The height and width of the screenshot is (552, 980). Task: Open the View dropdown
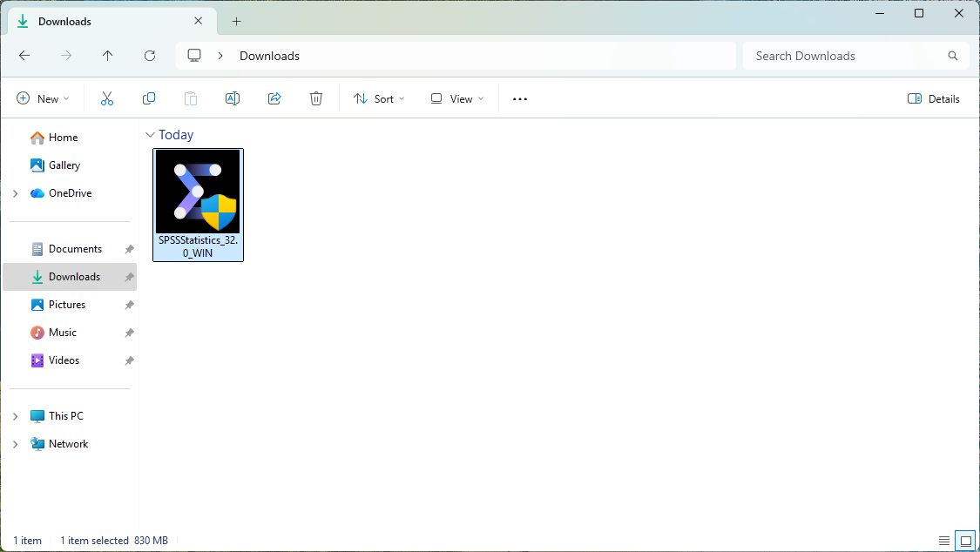457,98
